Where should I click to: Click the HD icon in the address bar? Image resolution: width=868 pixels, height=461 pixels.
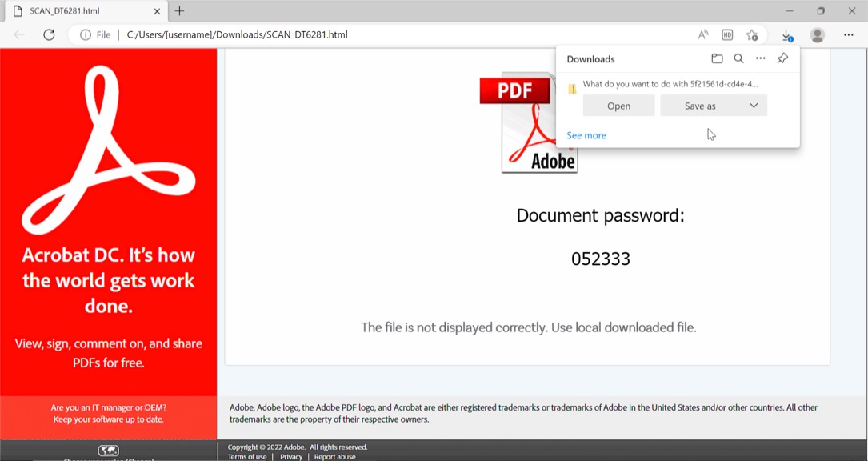(x=727, y=35)
